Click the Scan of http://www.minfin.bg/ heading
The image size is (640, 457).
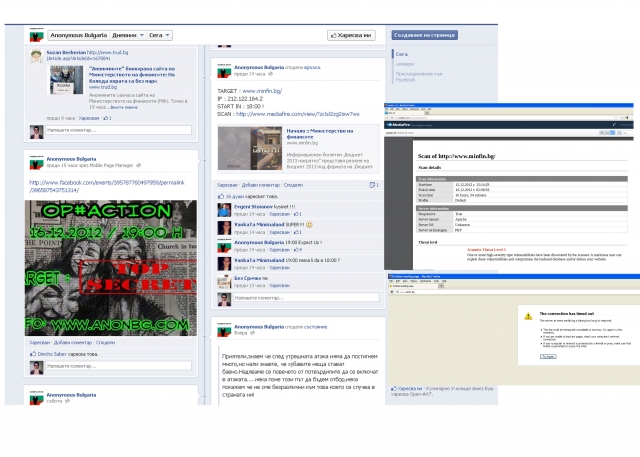[456, 156]
